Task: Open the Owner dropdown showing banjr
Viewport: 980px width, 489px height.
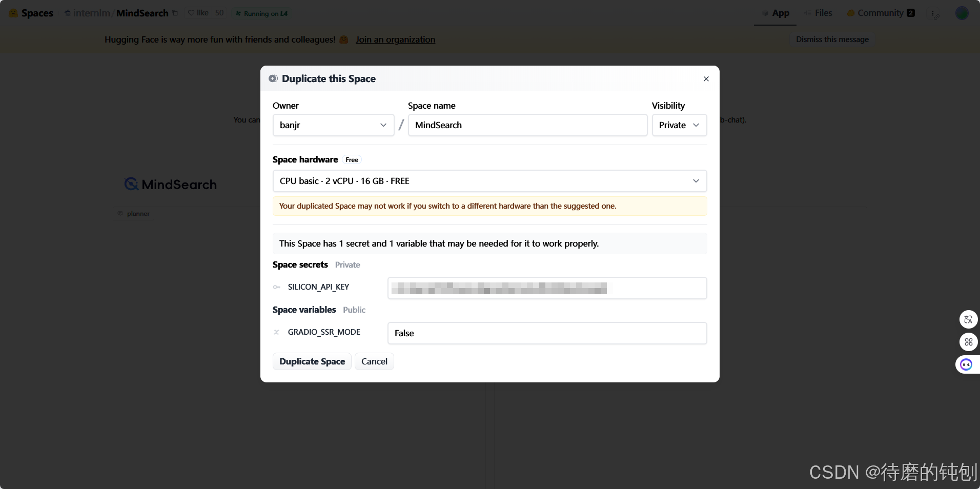Action: (x=333, y=125)
